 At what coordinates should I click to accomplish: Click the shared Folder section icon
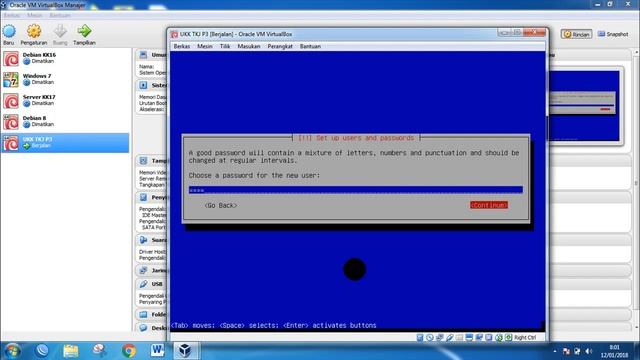pyautogui.click(x=143, y=315)
